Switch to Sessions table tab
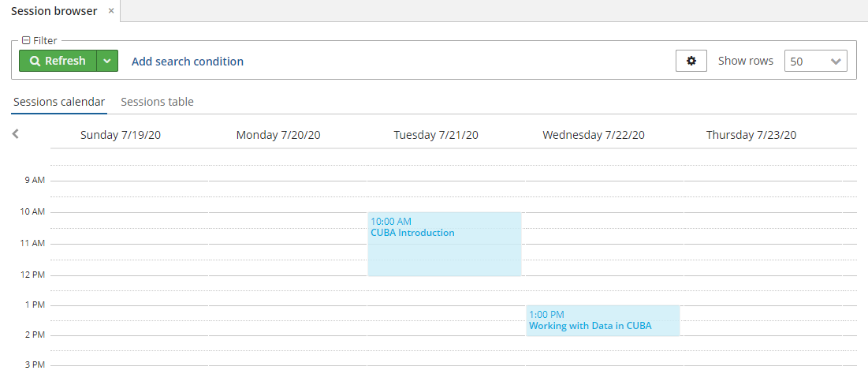The height and width of the screenshot is (374, 868). coord(157,102)
